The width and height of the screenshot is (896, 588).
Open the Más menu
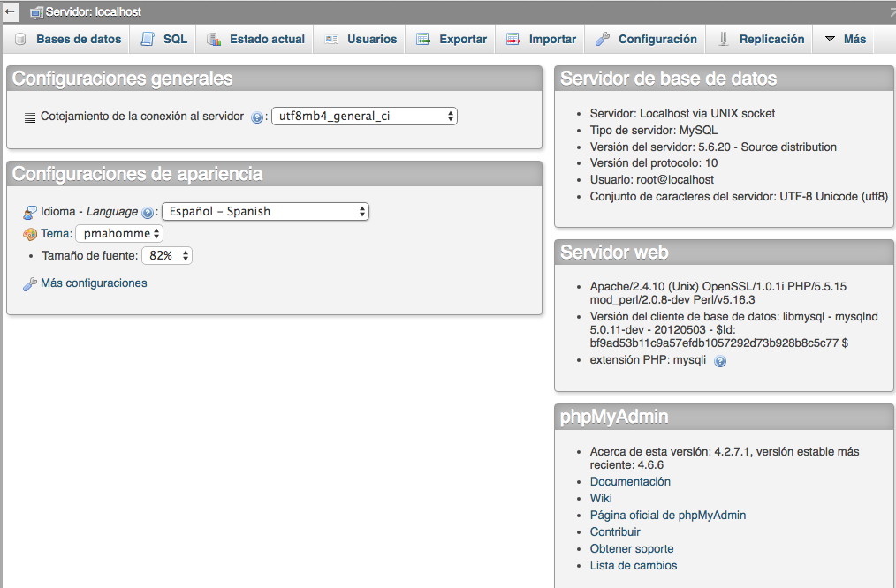tap(845, 39)
